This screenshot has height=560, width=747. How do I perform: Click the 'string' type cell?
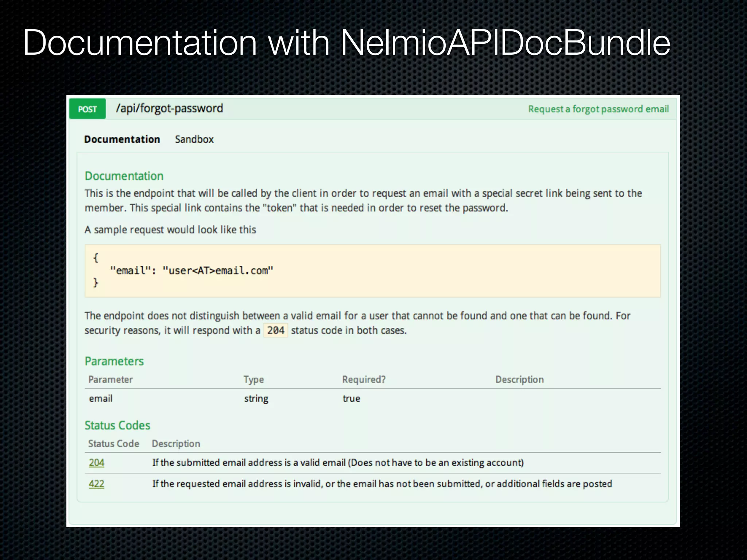[x=256, y=399]
